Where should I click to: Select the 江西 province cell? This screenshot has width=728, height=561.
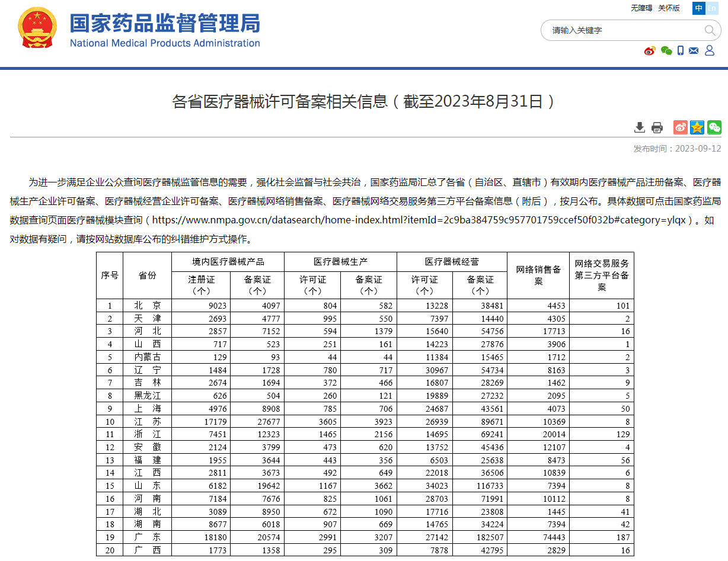pyautogui.click(x=148, y=473)
